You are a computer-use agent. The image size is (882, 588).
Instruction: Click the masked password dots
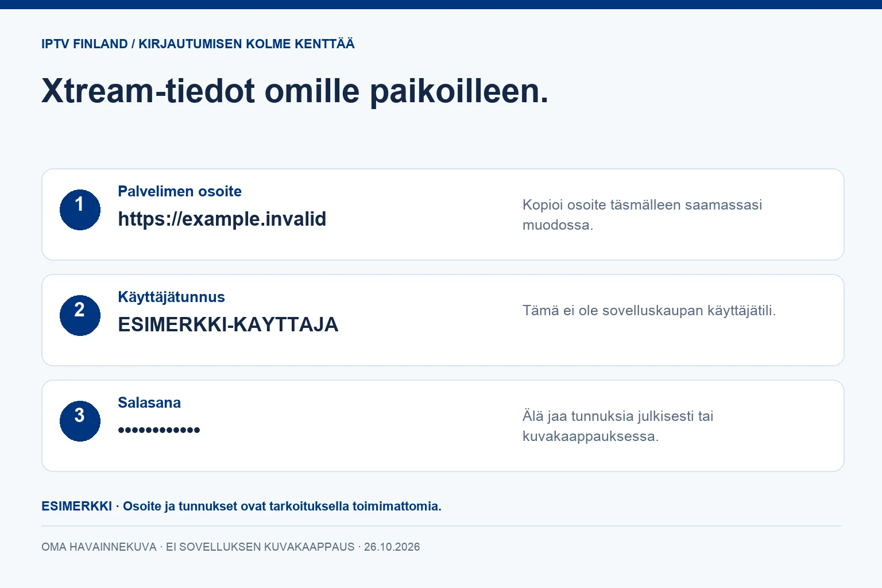tap(159, 430)
